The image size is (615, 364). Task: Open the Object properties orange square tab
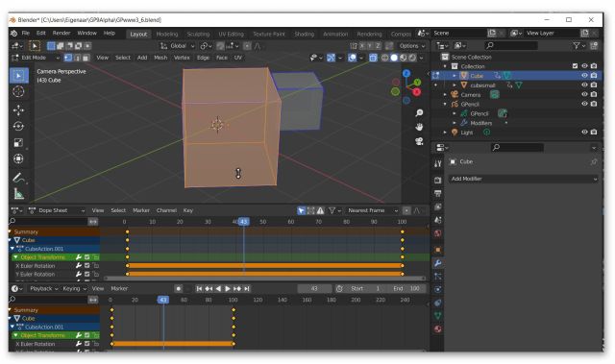tap(438, 250)
